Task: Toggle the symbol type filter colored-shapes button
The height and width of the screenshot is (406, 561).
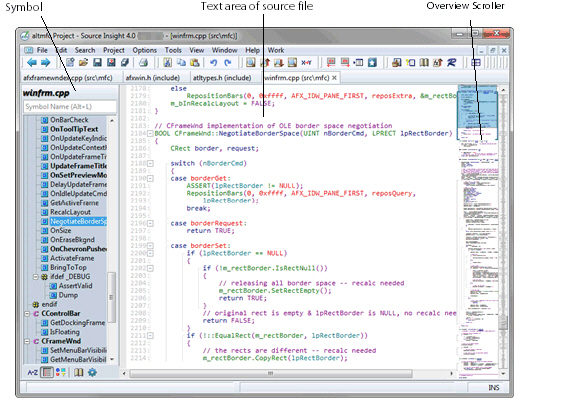Action: [60, 373]
